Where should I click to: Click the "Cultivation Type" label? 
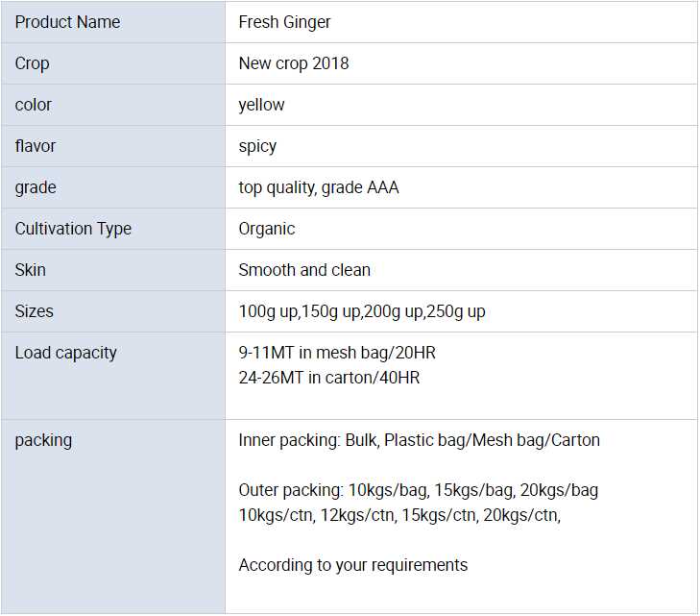pyautogui.click(x=73, y=229)
